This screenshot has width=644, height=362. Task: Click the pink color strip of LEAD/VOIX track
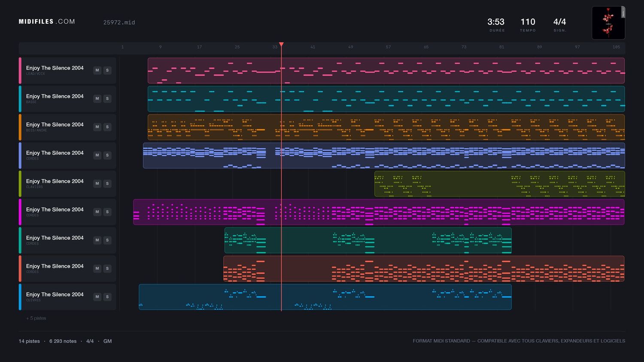click(20, 70)
